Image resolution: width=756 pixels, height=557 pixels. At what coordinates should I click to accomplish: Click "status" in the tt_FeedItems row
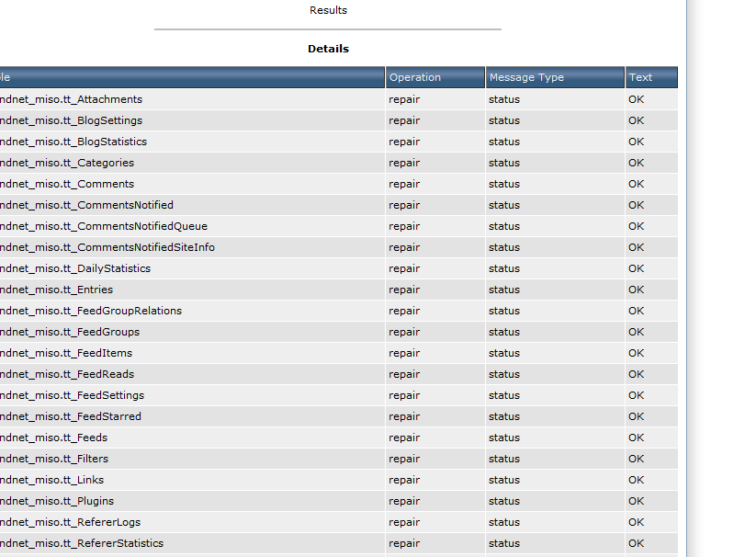(504, 354)
